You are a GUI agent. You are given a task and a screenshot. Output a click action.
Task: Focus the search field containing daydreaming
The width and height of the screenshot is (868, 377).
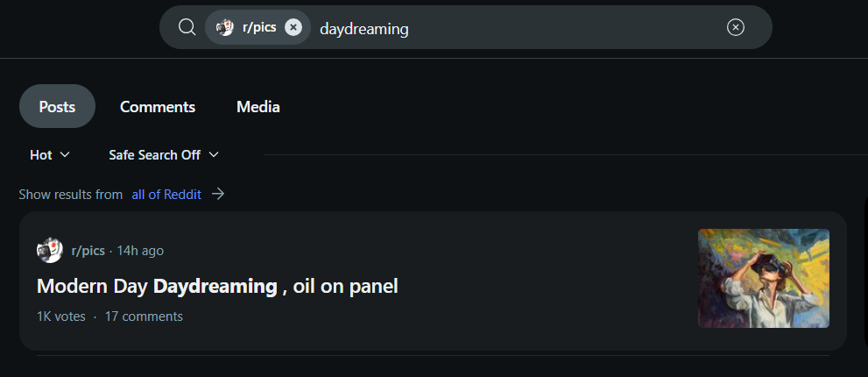[517, 28]
